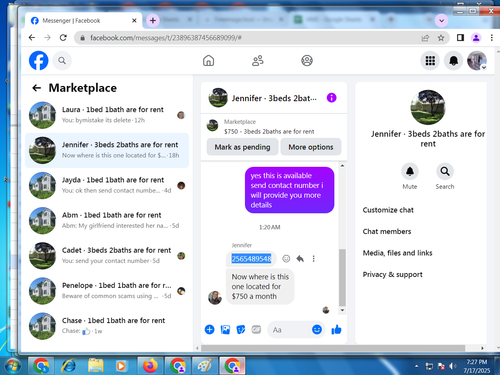This screenshot has height=375, width=500.
Task: Attach a photo using image icon
Action: pyautogui.click(x=225, y=330)
